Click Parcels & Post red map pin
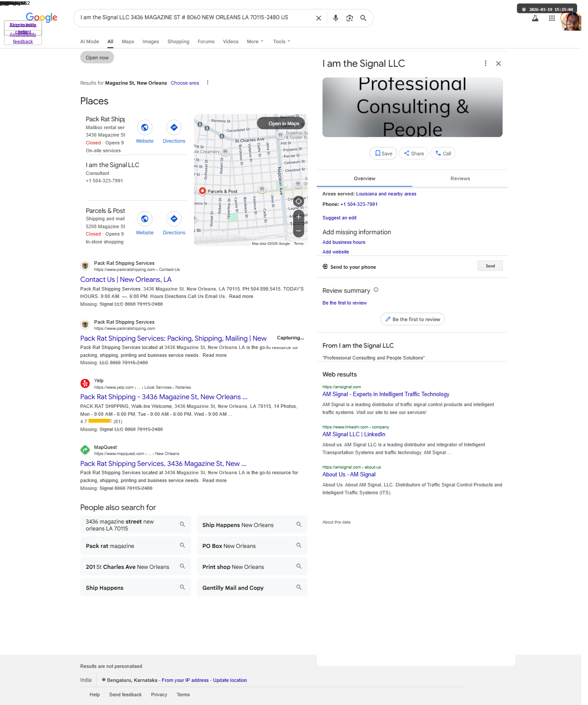 202,191
